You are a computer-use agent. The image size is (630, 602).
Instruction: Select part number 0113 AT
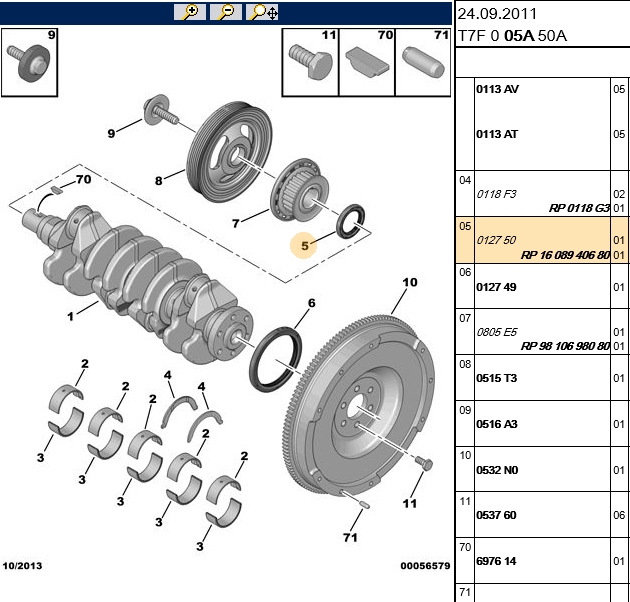coord(497,134)
